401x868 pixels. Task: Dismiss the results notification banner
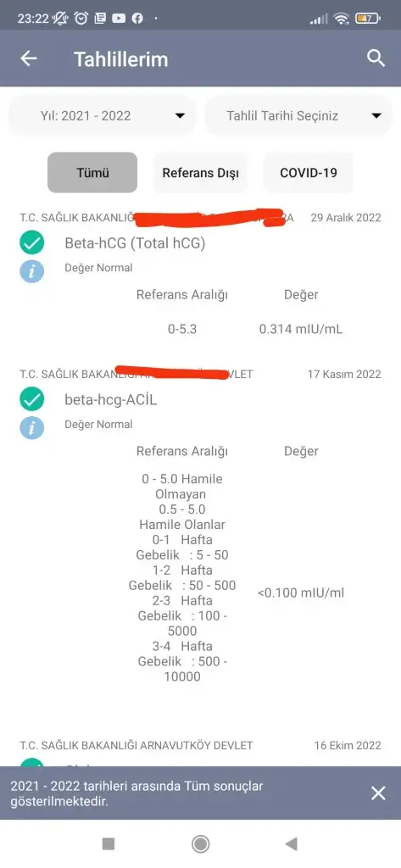(378, 793)
